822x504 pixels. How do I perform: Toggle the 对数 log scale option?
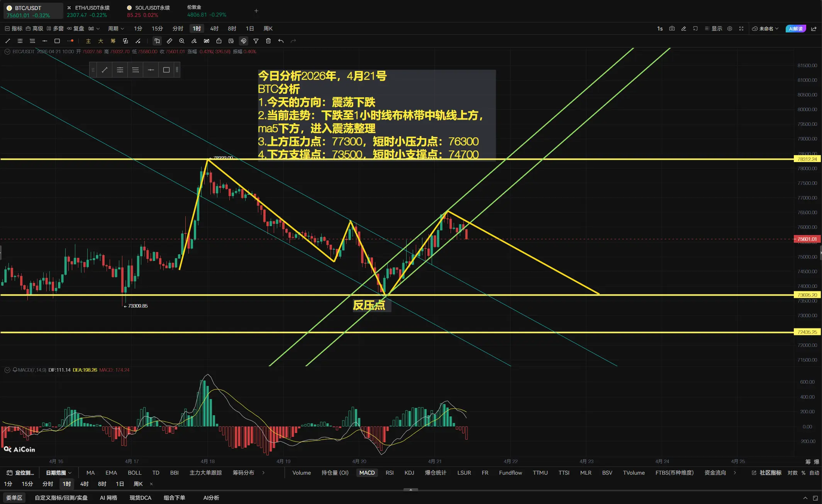(792, 473)
